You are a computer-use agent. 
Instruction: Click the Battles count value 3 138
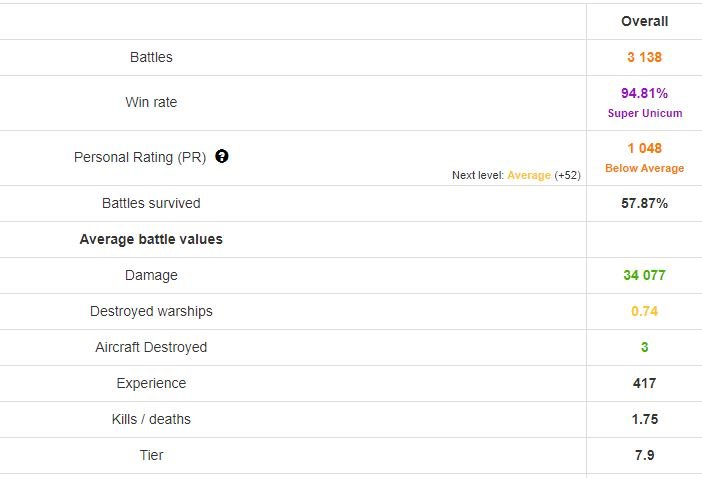(644, 57)
